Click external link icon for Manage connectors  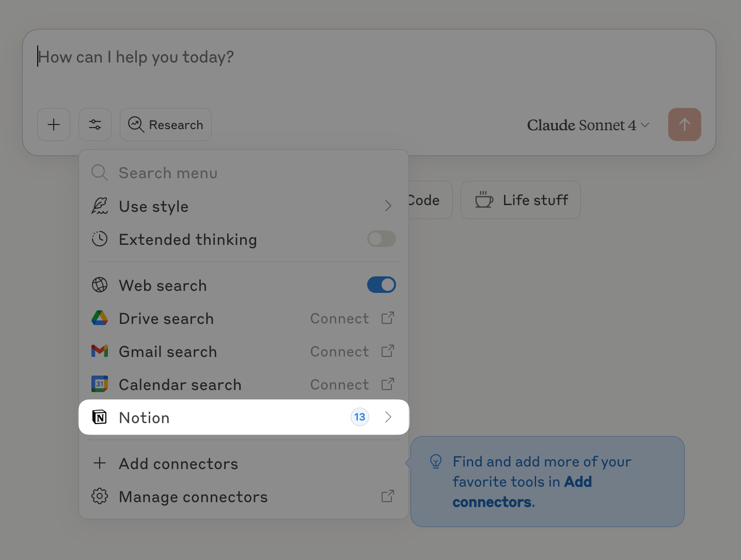[x=388, y=496]
